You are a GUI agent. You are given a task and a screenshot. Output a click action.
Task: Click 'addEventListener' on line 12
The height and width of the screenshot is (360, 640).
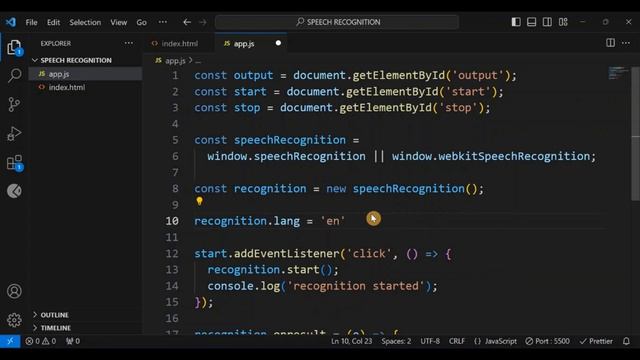287,253
